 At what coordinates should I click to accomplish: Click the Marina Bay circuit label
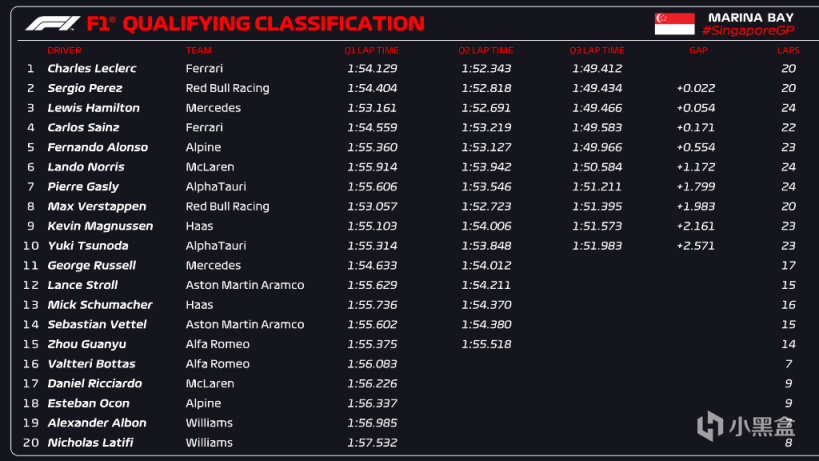pos(749,17)
